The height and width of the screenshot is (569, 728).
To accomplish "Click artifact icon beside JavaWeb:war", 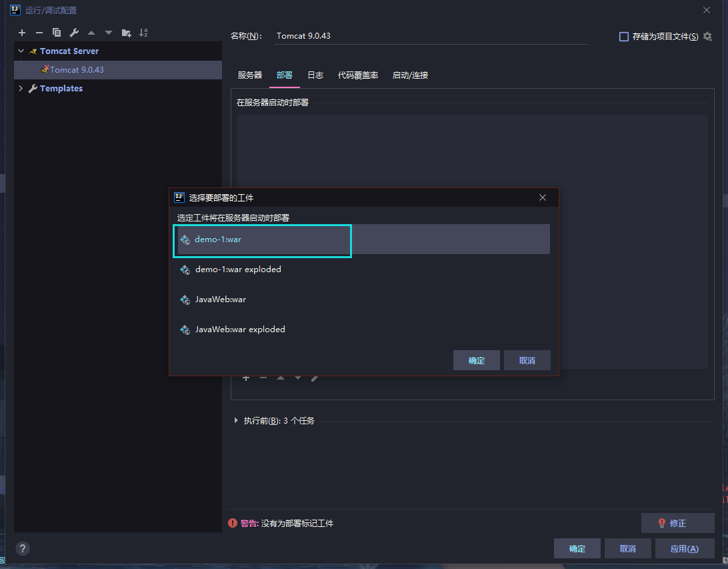I will click(185, 300).
